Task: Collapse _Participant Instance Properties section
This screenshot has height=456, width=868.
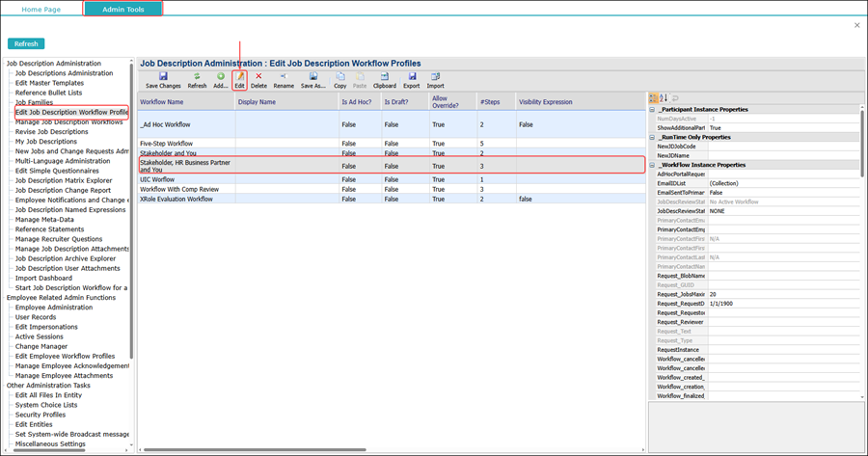Action: click(x=653, y=110)
